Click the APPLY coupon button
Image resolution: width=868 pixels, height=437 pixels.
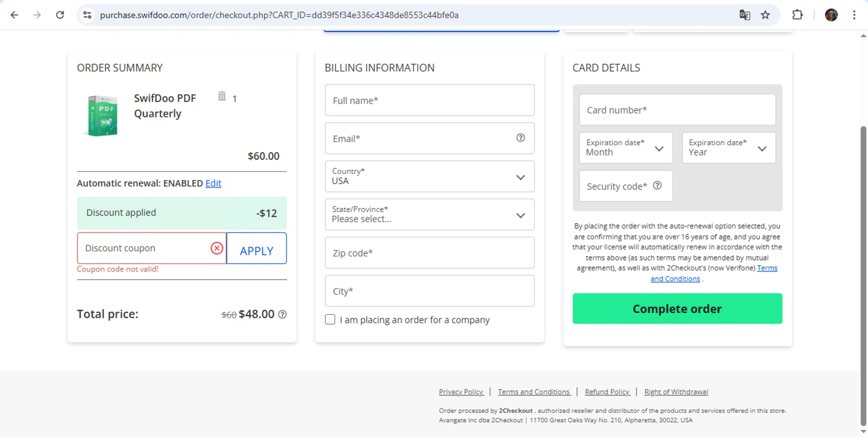256,248
